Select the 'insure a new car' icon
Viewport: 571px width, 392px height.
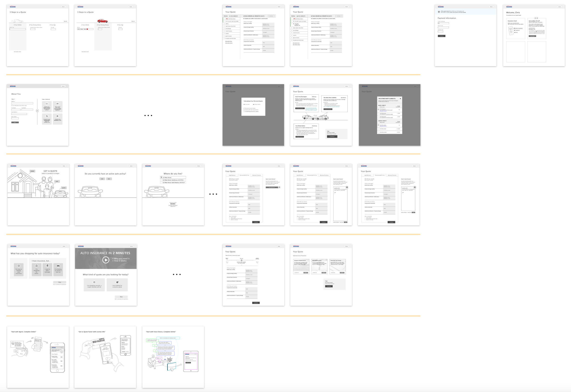(x=58, y=266)
